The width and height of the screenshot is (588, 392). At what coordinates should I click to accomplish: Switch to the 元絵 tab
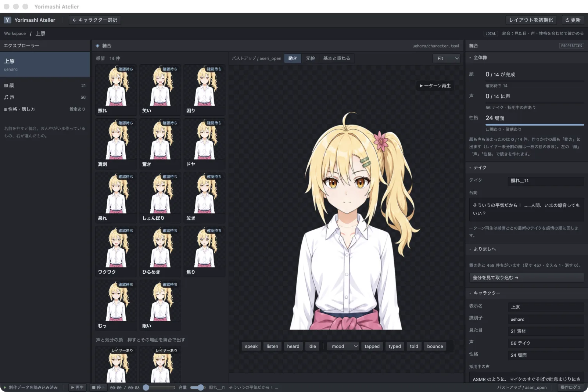310,58
